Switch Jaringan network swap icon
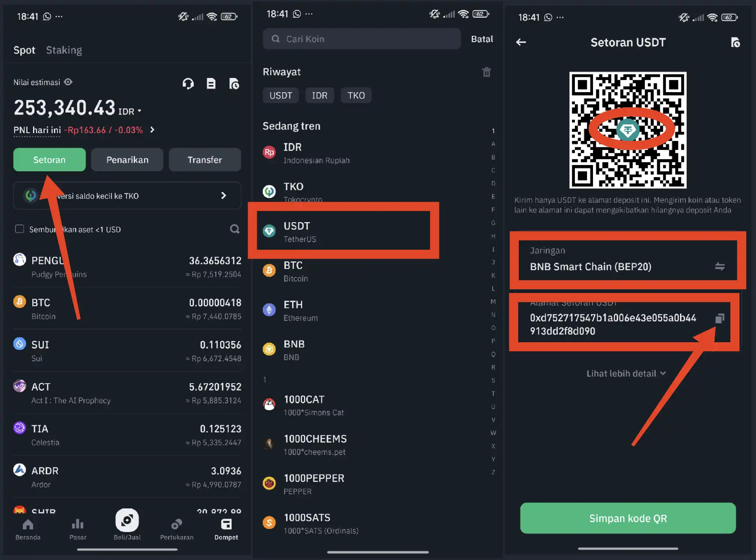This screenshot has width=756, height=560. [720, 266]
